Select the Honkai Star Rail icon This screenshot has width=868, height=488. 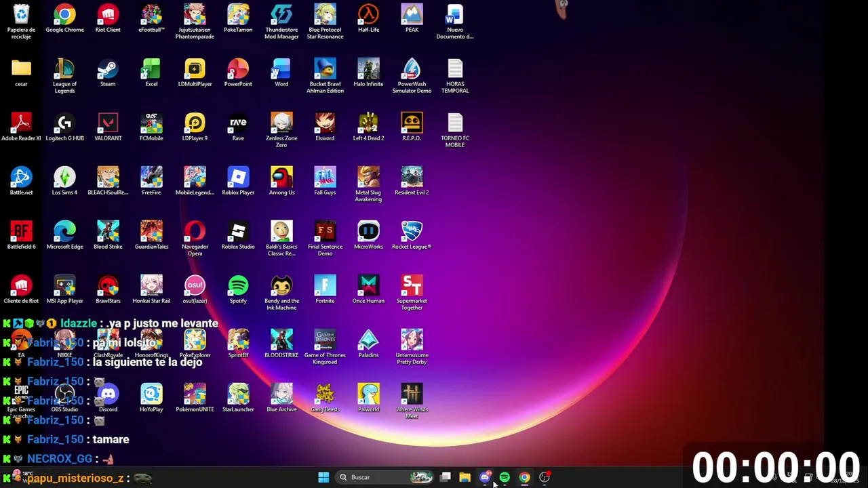click(x=151, y=290)
